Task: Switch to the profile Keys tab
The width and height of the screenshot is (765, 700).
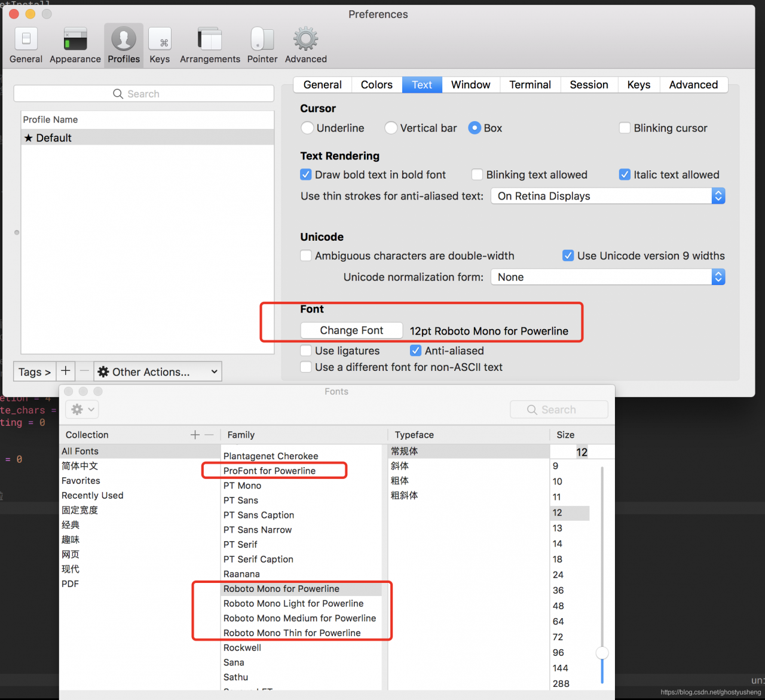Action: coord(639,85)
